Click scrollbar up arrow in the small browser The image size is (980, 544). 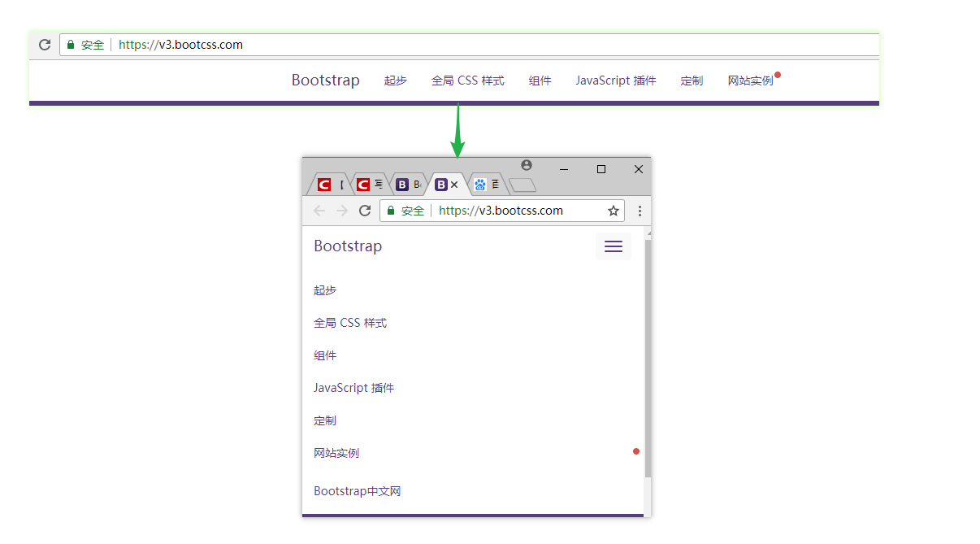[648, 233]
